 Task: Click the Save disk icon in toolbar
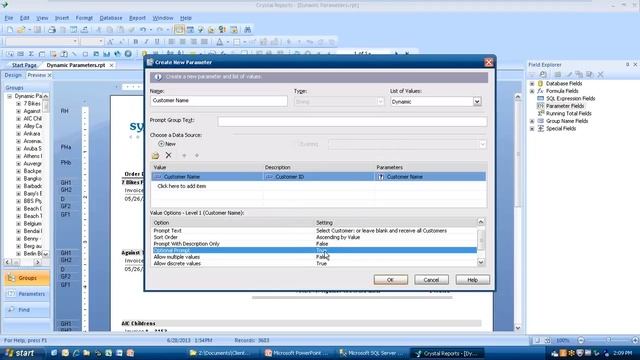[x=37, y=29]
